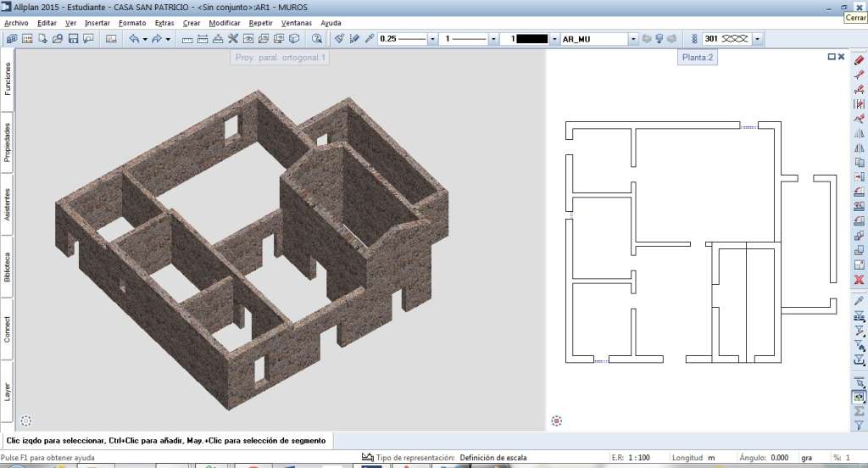
Task: Click the Planta 2 viewport title
Action: [698, 58]
